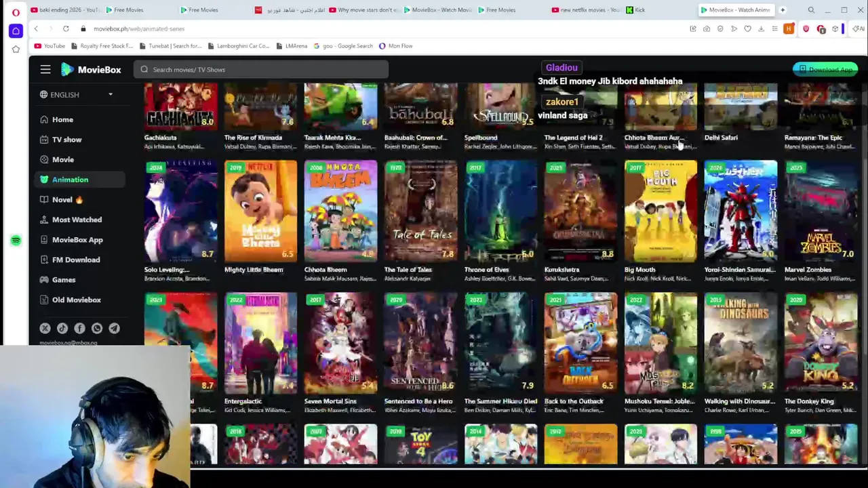868x488 pixels.
Task: Click the browser back arrow
Action: click(36, 28)
